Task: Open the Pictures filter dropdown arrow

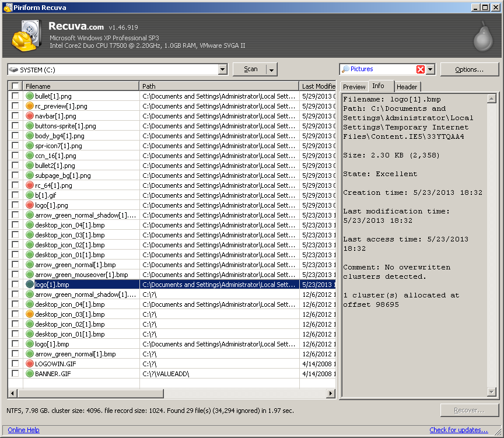Action: (430, 69)
